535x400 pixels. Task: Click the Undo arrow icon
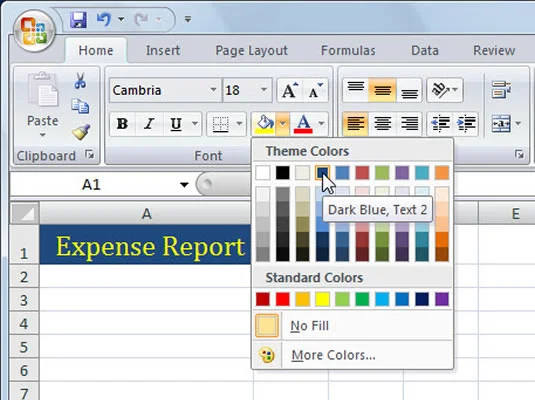(104, 19)
